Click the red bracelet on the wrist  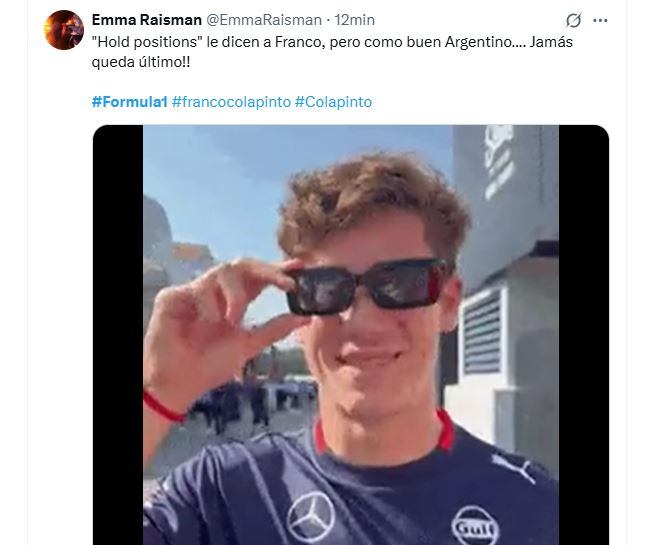click(163, 407)
